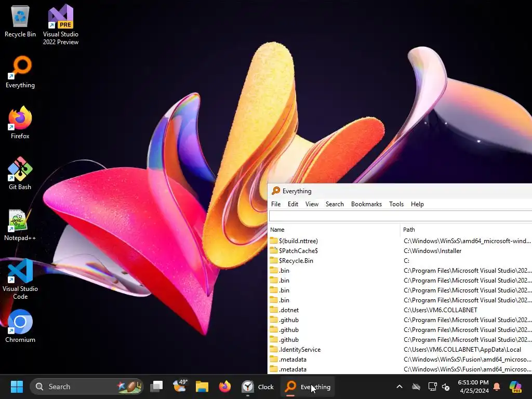The height and width of the screenshot is (399, 532).
Task: Open the date and time flyout
Action: [x=473, y=387]
